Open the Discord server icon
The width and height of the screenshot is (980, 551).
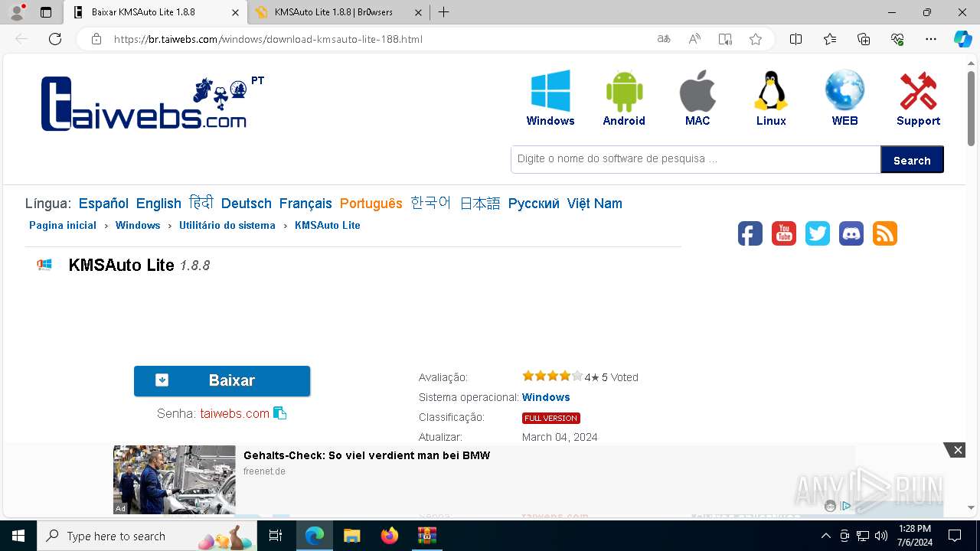pyautogui.click(x=851, y=233)
